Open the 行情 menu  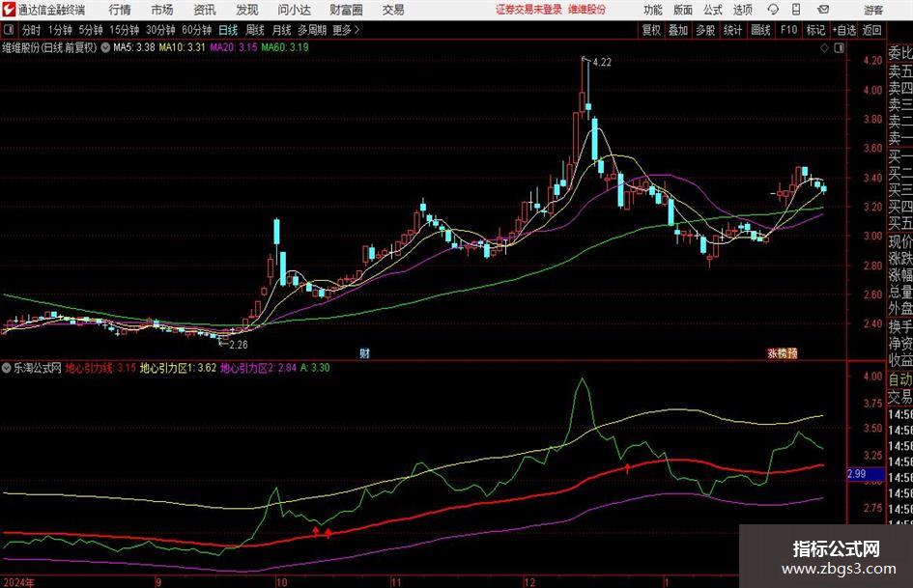[x=120, y=10]
